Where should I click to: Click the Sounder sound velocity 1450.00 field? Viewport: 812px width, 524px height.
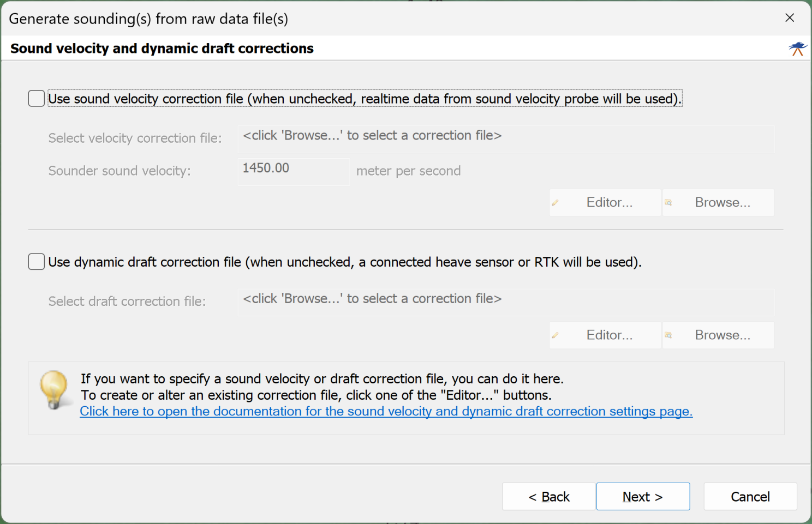(x=294, y=172)
